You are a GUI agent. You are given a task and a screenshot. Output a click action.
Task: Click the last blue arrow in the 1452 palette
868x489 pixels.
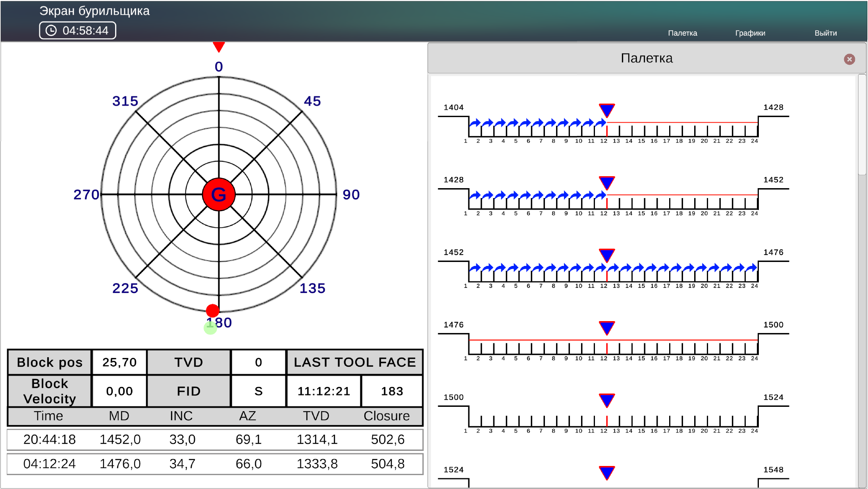752,268
